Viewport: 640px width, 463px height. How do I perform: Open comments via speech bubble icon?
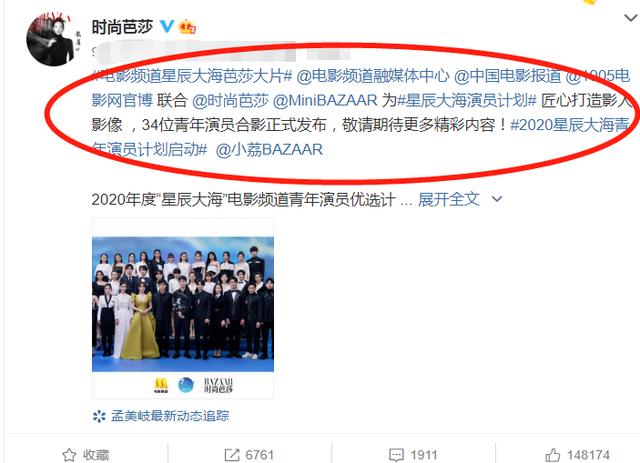tap(396, 455)
